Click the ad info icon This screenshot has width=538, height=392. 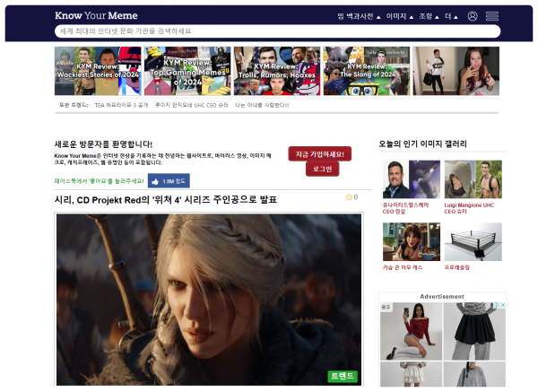[x=496, y=305]
